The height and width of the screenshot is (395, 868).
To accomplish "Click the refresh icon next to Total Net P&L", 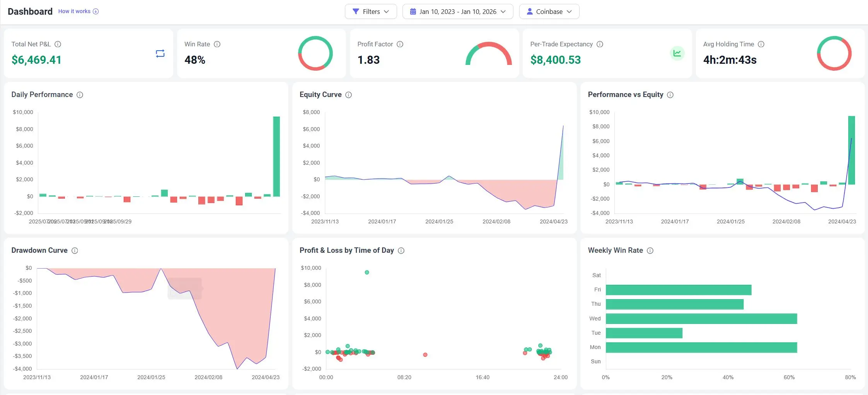I will tap(160, 54).
